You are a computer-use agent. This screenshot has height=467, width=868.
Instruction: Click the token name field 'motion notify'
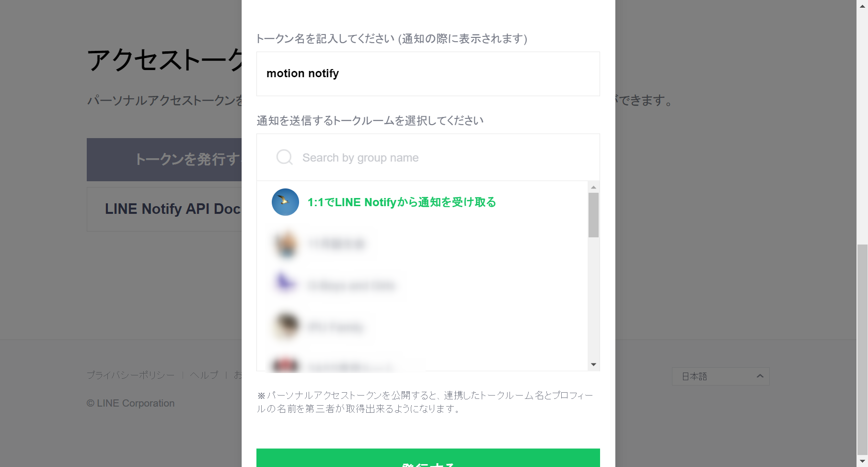coord(428,74)
